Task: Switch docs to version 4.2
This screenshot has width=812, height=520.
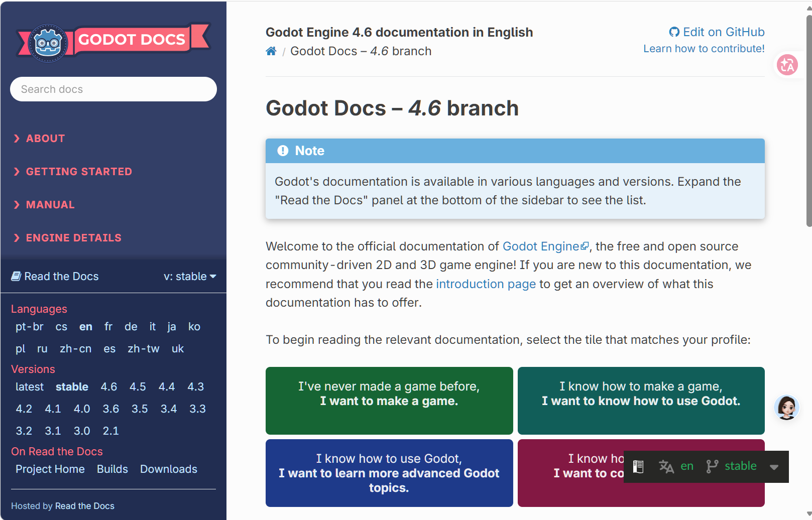Action: pos(24,409)
